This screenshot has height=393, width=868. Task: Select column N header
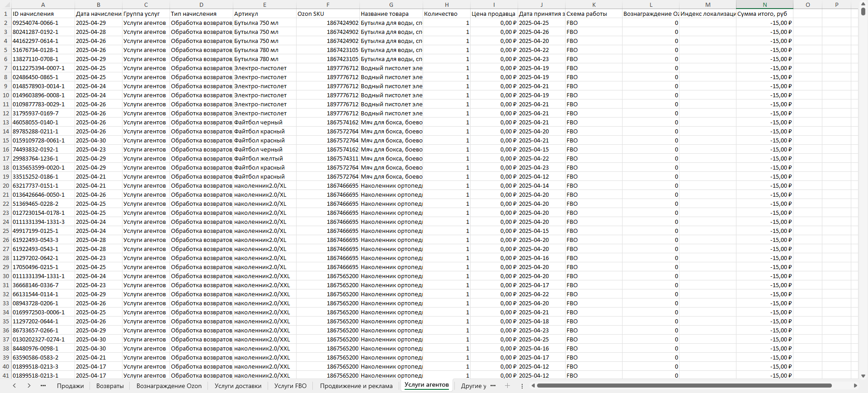pyautogui.click(x=764, y=5)
